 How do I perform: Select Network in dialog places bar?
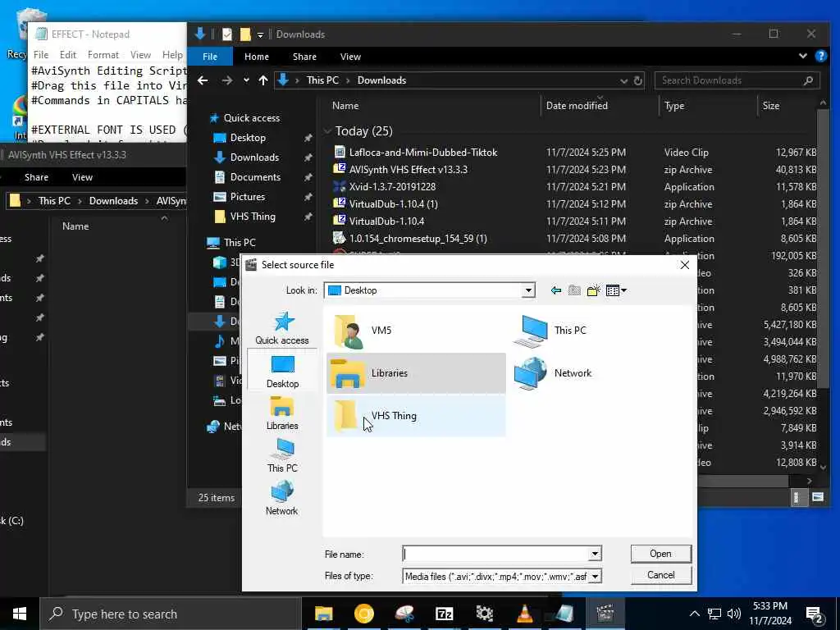[282, 498]
